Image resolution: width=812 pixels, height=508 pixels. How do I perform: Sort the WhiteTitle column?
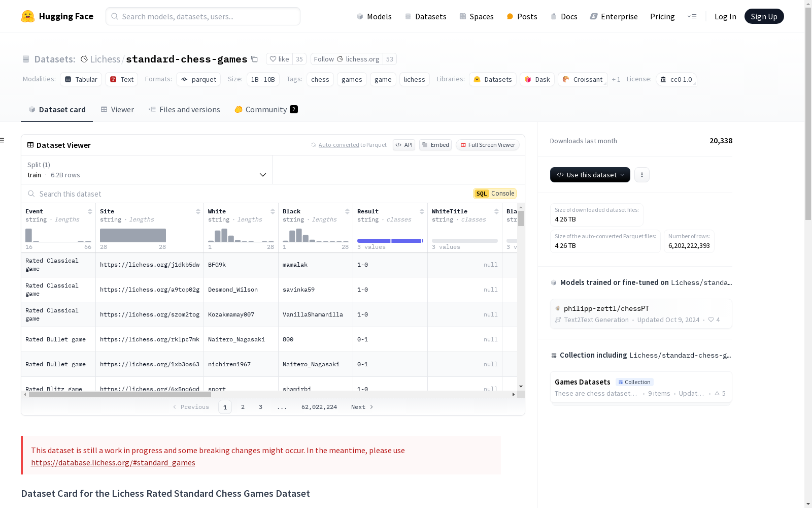pos(496,211)
